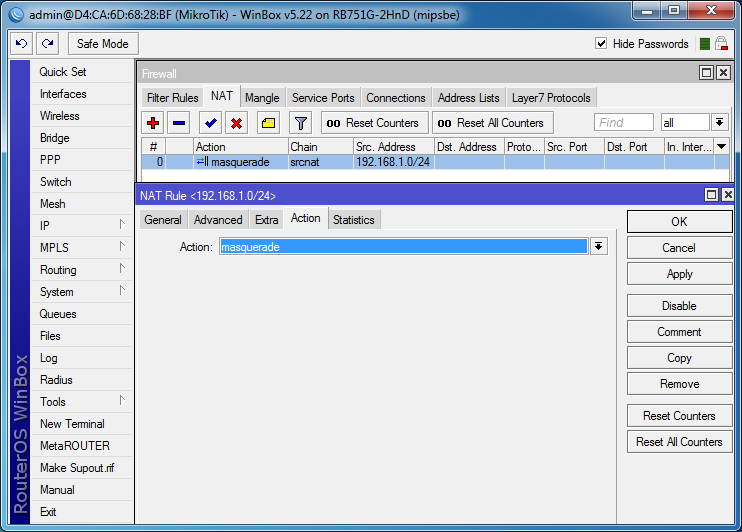
Task: Open the Address Lists tab
Action: click(x=468, y=98)
